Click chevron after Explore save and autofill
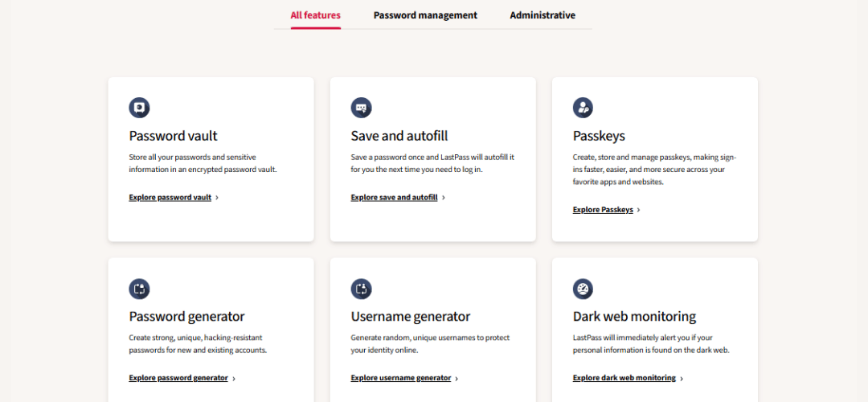The height and width of the screenshot is (402, 868). (444, 198)
